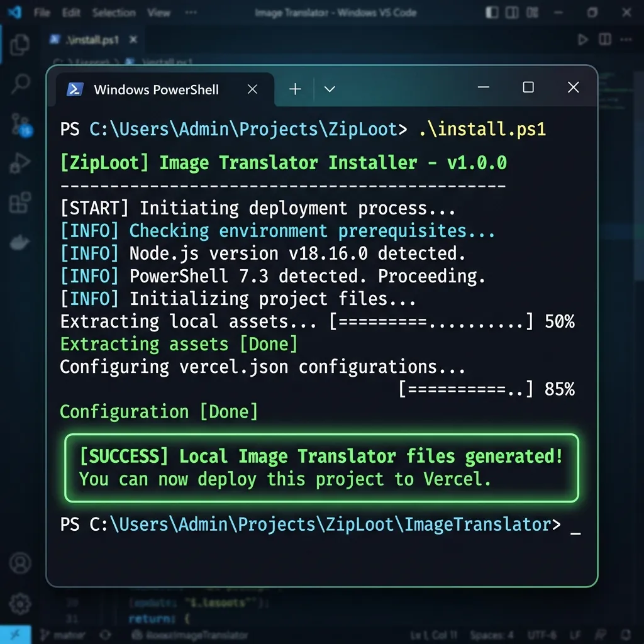Click the 85% configuration progress bar text
Image resolution: width=644 pixels, height=644 pixels.
click(x=487, y=389)
